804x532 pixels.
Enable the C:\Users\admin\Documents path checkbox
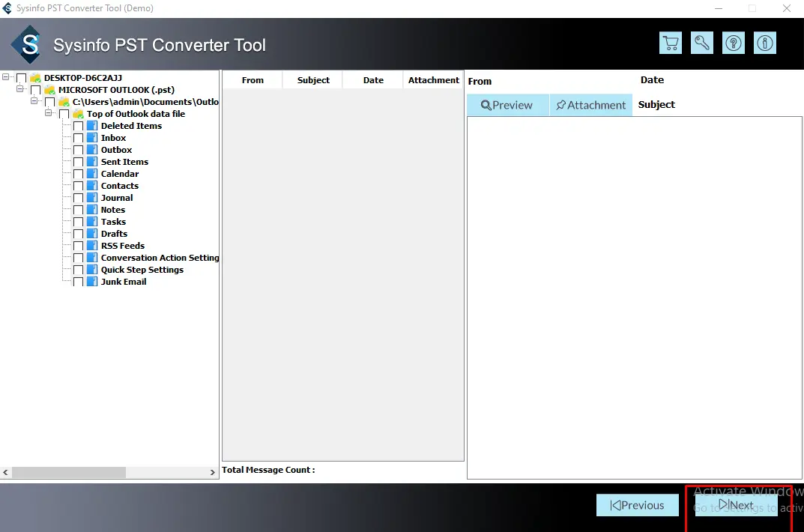(x=49, y=102)
